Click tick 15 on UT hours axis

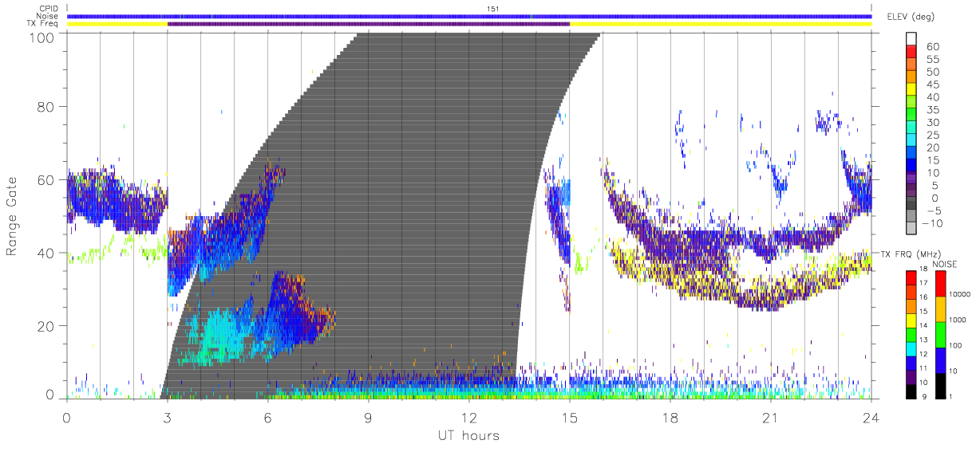(569, 418)
